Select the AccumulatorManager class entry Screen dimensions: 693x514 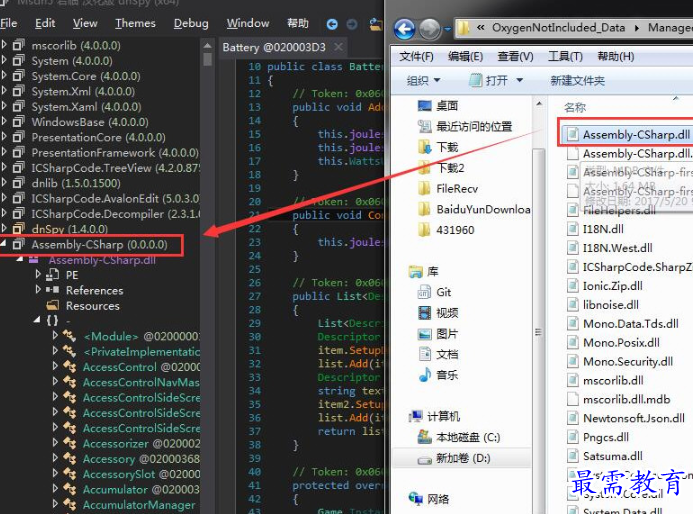coord(139,505)
